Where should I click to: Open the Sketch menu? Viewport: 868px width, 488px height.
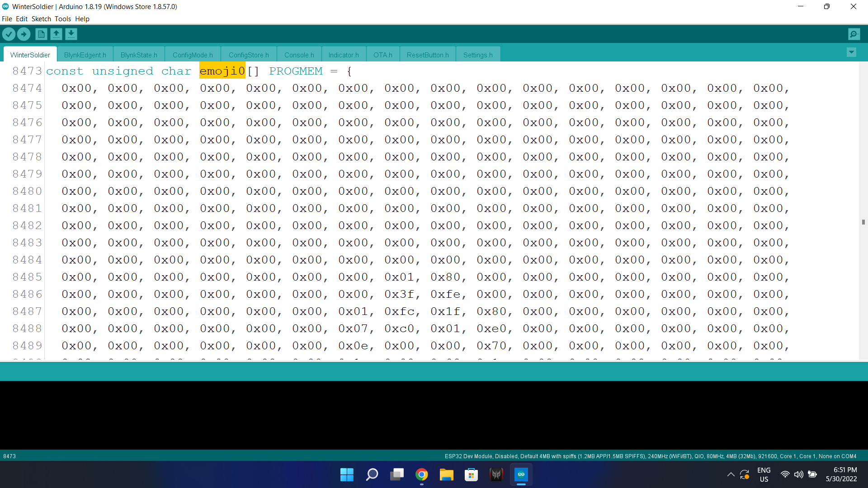41,19
